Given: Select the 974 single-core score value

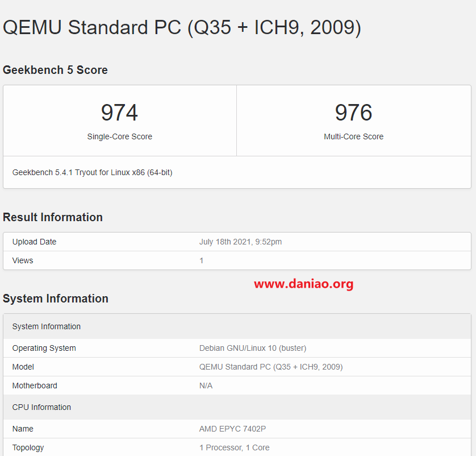Looking at the screenshot, I should 119,113.
